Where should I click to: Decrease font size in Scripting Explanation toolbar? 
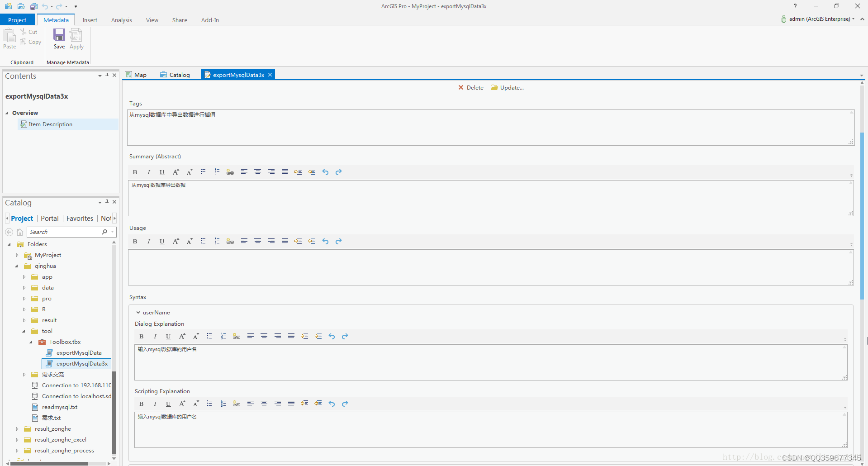point(196,404)
